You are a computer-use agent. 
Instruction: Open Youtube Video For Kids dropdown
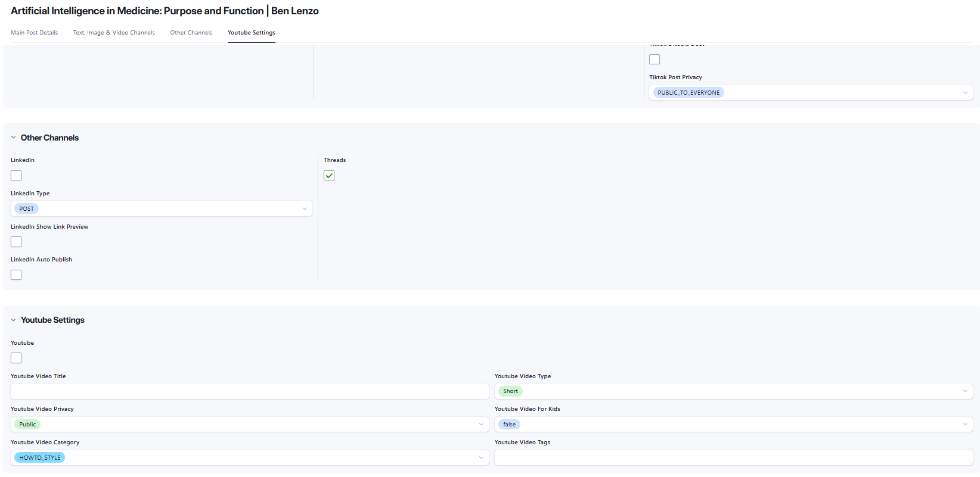tap(733, 424)
